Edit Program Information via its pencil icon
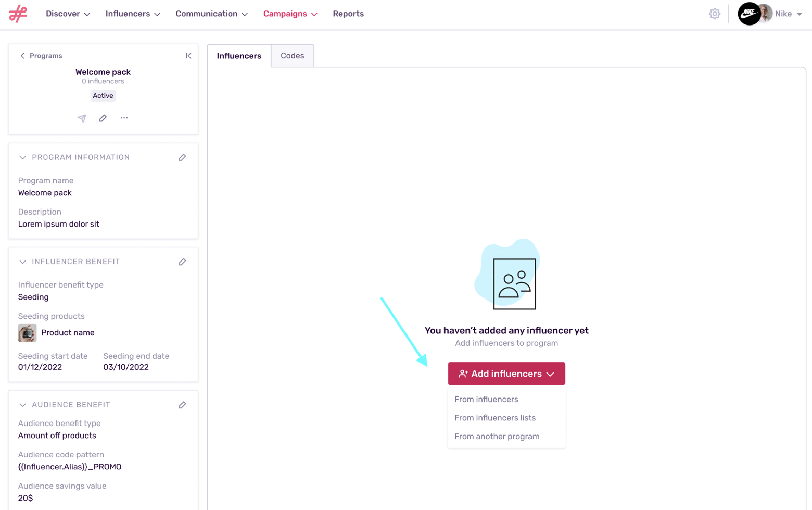Screen dimensions: 812x510 (182, 157)
